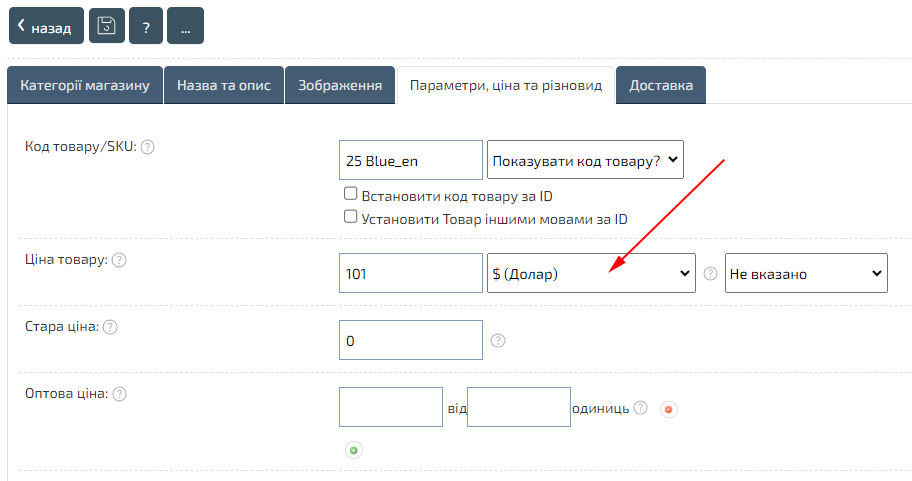Click help icon next to Код товару/SKU
Viewport: 912px width, 481px height.
[147, 147]
